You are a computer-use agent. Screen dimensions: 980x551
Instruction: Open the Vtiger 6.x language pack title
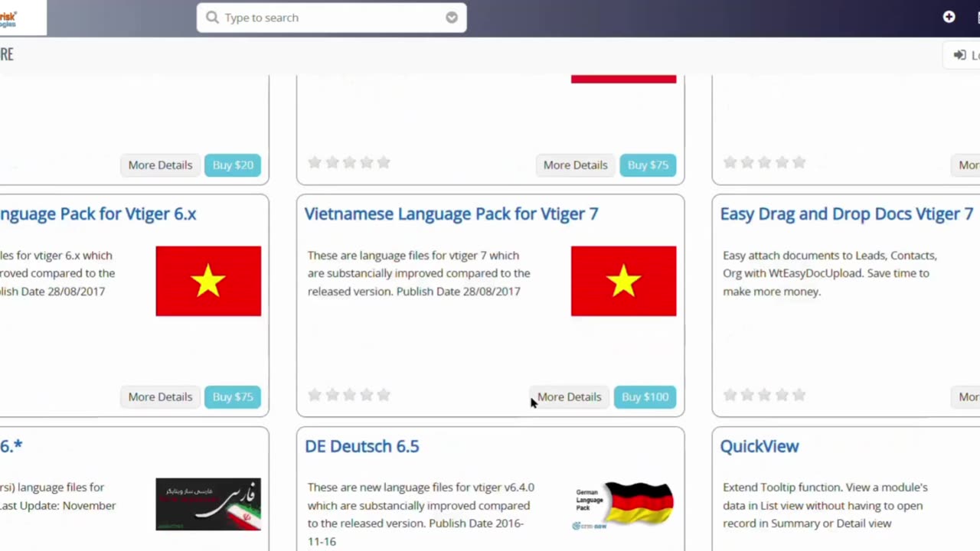[98, 214]
